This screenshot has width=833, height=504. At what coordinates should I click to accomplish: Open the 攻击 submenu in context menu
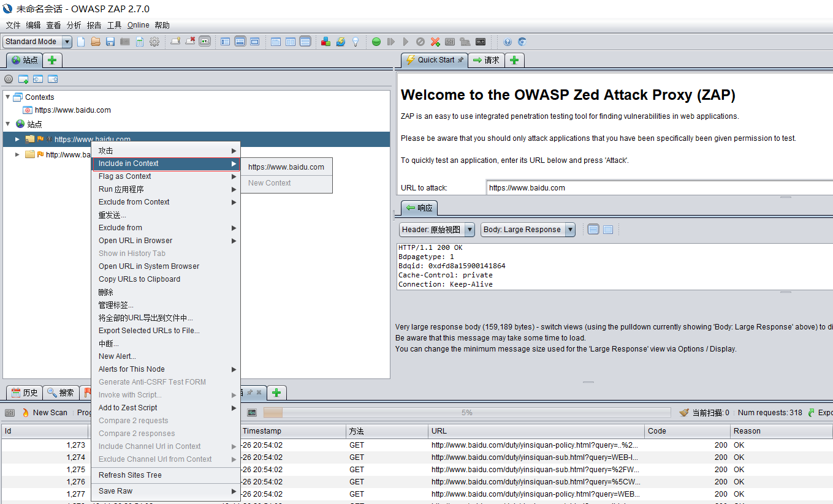[x=165, y=151]
